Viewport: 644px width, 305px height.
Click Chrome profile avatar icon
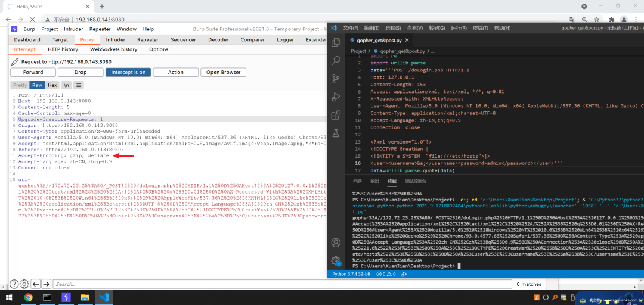tap(624, 19)
